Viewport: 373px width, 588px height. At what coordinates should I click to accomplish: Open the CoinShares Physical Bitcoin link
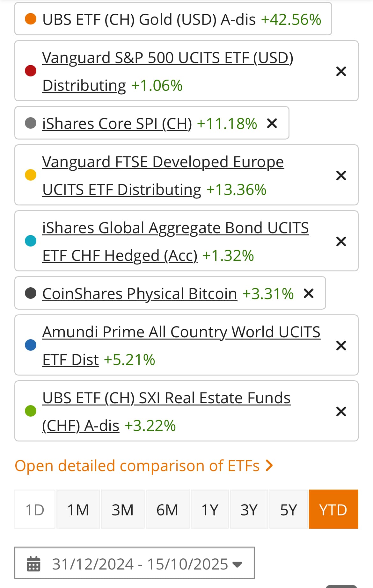point(140,293)
